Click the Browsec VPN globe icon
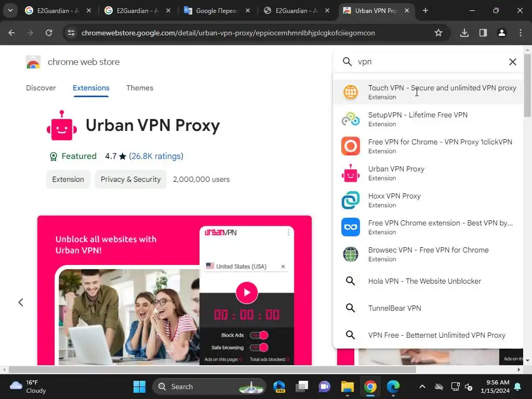 tap(351, 254)
